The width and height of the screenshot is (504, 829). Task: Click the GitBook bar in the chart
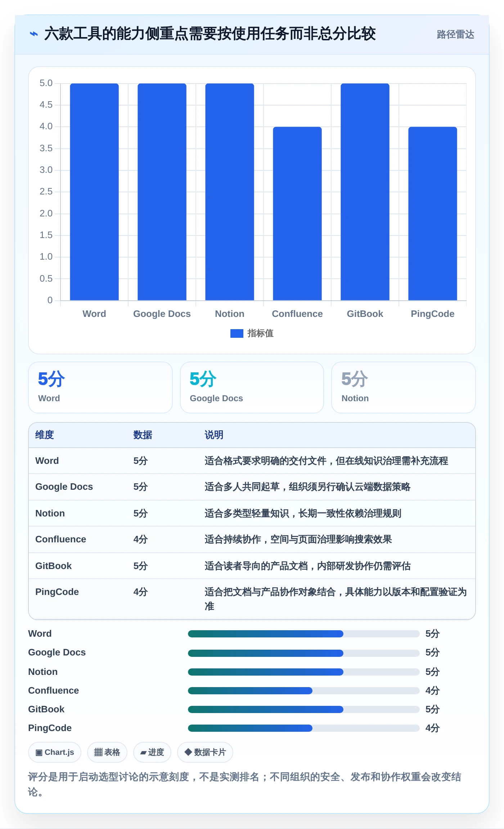[x=365, y=192]
